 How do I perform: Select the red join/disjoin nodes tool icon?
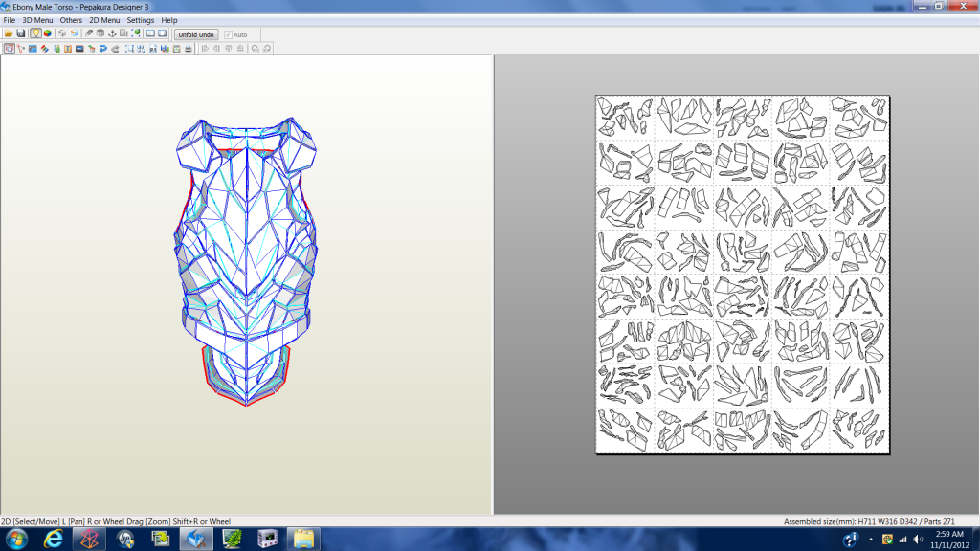21,49
